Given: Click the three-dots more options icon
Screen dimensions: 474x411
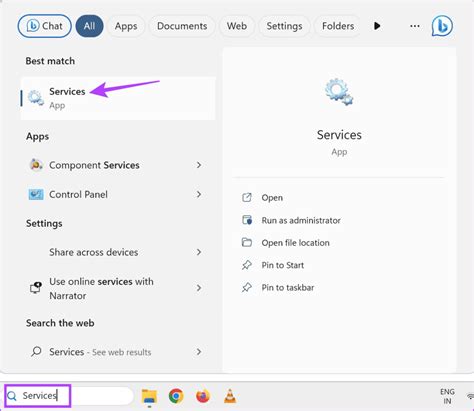Looking at the screenshot, I should (415, 26).
